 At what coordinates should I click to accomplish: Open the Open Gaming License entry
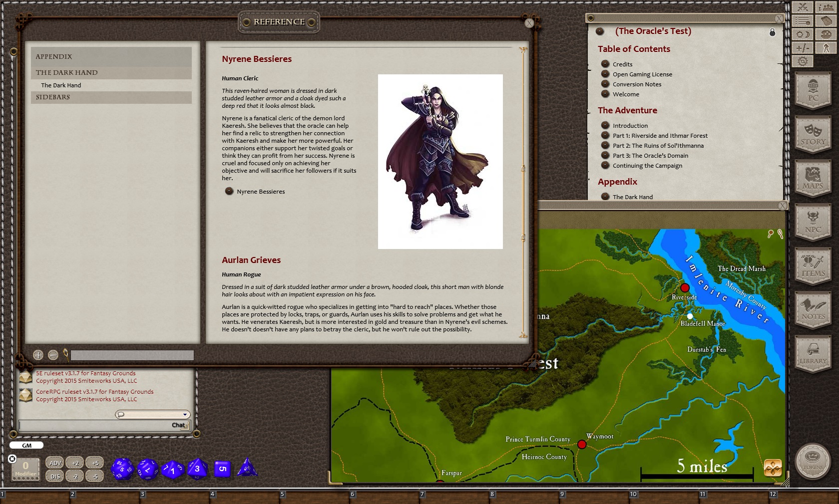642,74
